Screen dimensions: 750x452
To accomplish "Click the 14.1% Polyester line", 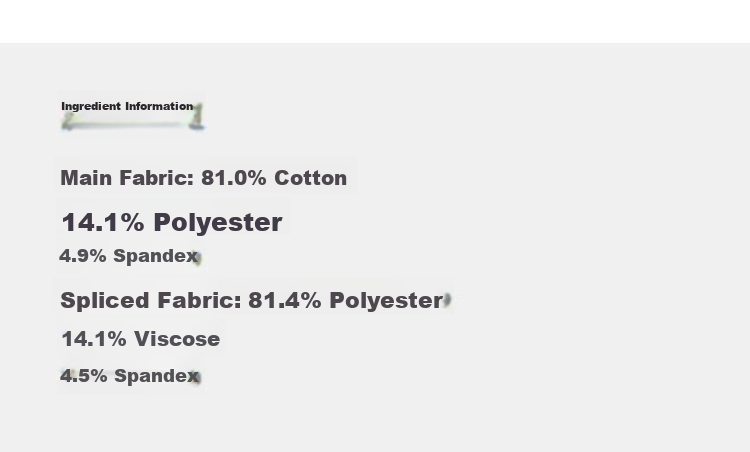I will [x=172, y=222].
